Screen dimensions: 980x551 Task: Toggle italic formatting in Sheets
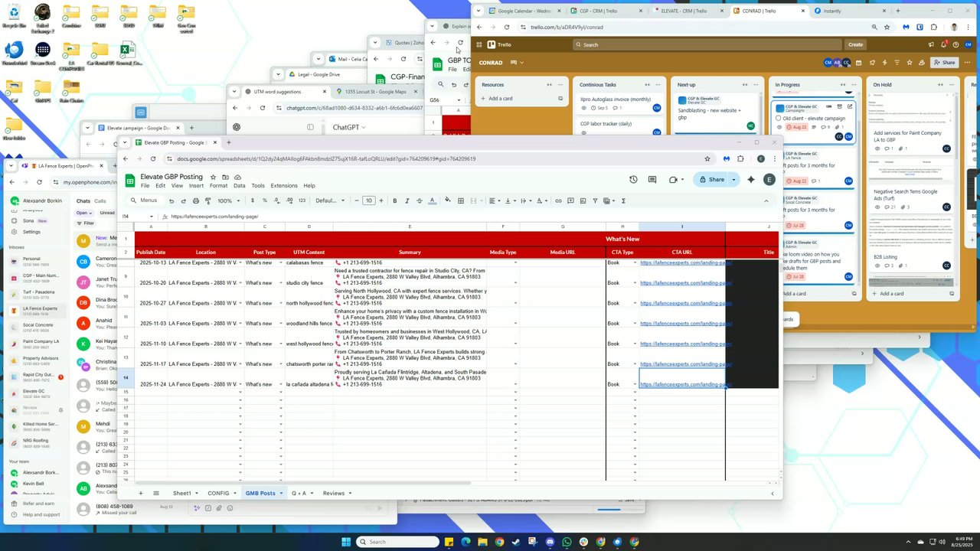pyautogui.click(x=407, y=201)
